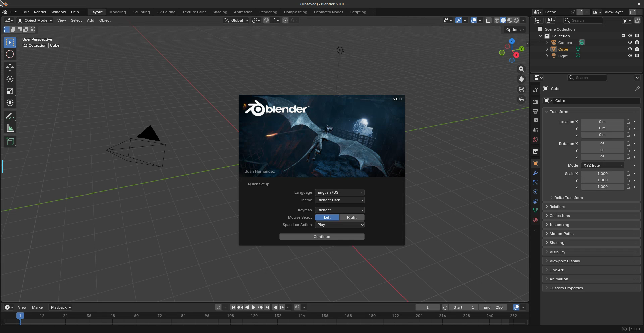Open the Spacebar Action dropdown
The width and height of the screenshot is (644, 333).
click(339, 225)
